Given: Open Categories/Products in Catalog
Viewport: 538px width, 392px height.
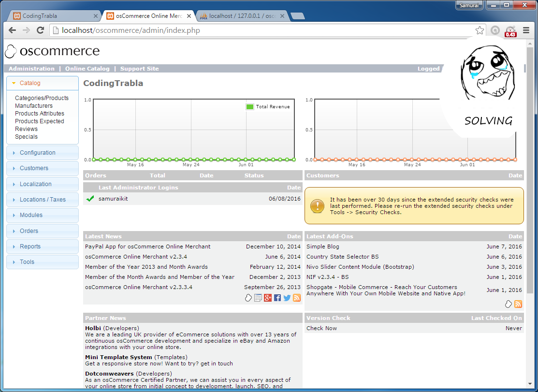Looking at the screenshot, I should 42,98.
